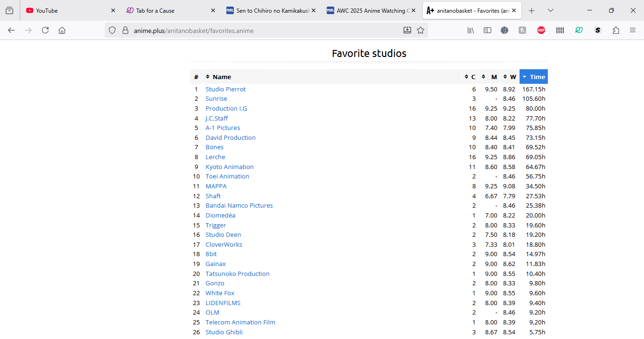Screen dimensions: 644x339
Task: Click the Tab for a Cause extension icon
Action: point(579,30)
